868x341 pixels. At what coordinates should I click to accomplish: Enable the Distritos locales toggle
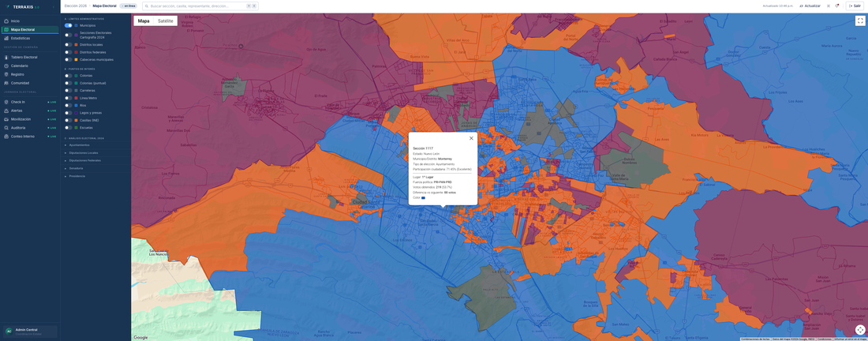click(x=68, y=45)
